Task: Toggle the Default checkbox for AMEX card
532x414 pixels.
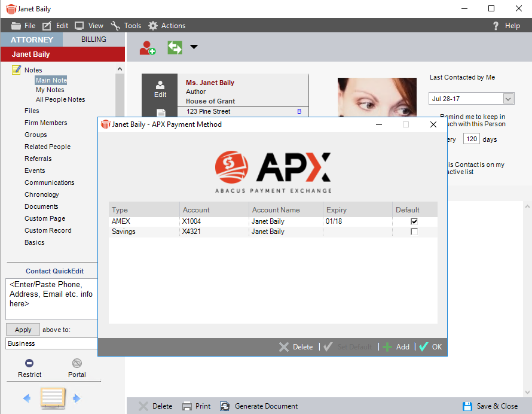Action: tap(414, 221)
